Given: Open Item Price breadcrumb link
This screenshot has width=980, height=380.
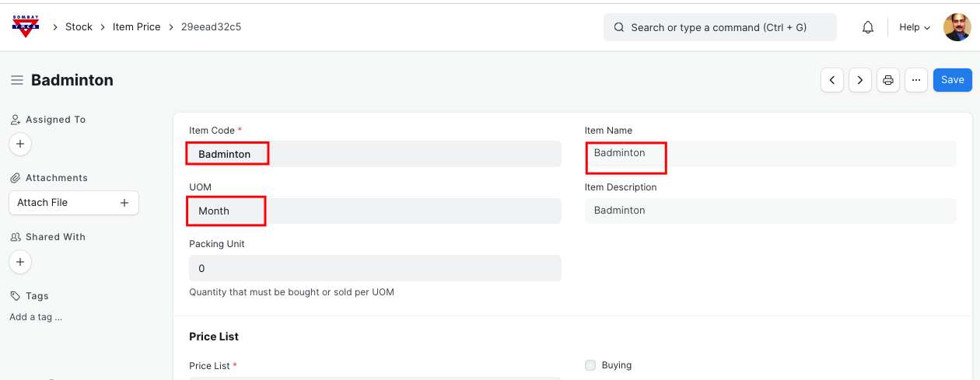Looking at the screenshot, I should coord(136,27).
